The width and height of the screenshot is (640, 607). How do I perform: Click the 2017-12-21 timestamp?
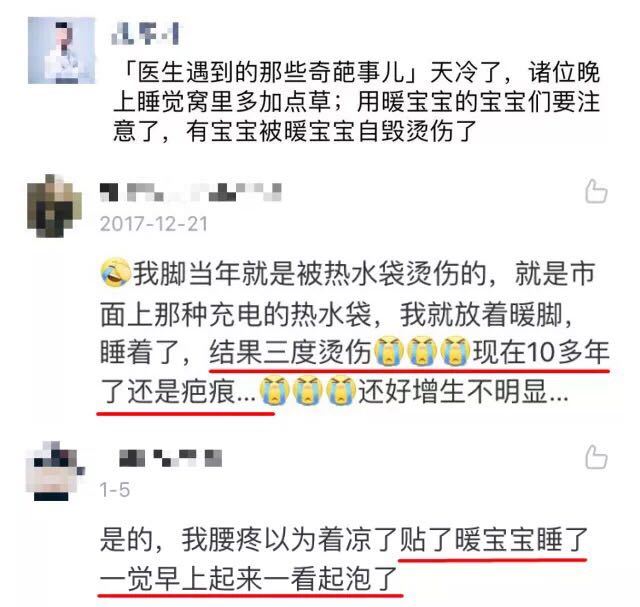click(x=154, y=224)
